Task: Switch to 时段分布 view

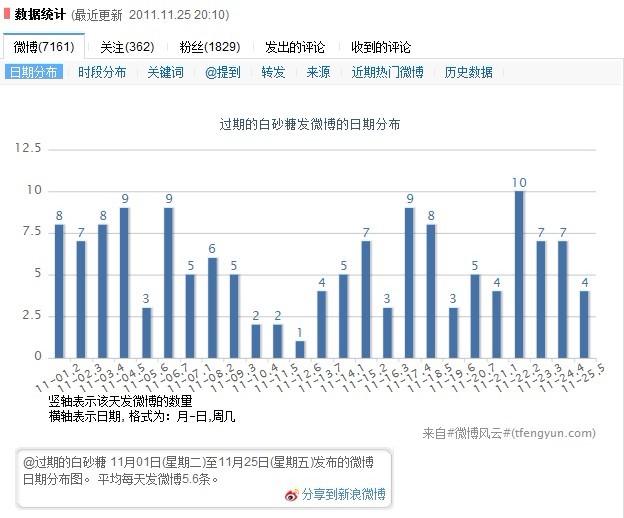Action: click(102, 72)
